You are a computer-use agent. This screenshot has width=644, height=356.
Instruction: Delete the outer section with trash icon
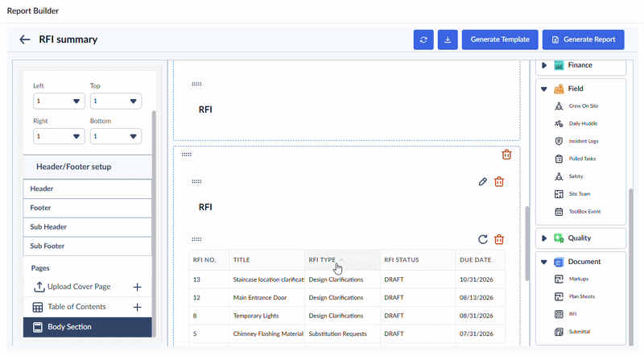tap(506, 155)
